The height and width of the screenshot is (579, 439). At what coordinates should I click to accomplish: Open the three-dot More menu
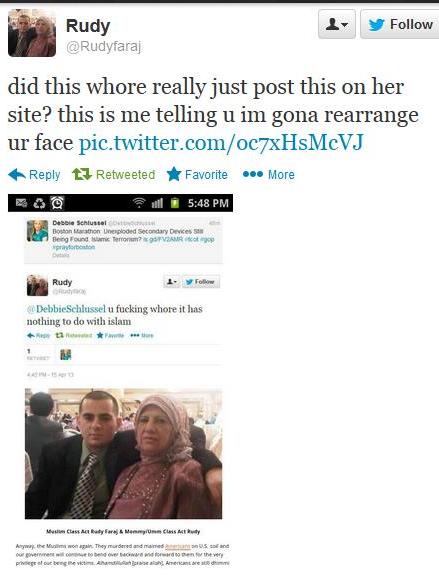268,174
